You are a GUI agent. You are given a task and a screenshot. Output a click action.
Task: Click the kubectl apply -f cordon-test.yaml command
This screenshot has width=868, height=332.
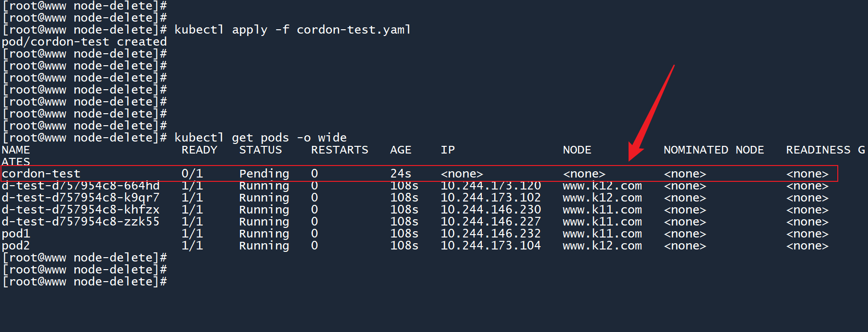(x=292, y=30)
